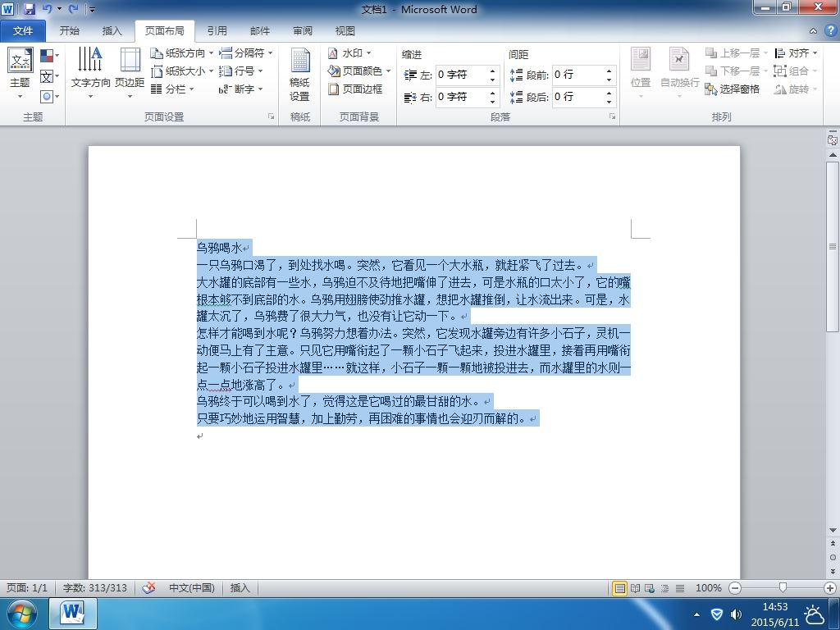
Task: Click the Select Browse Object circle button
Action: click(833, 557)
